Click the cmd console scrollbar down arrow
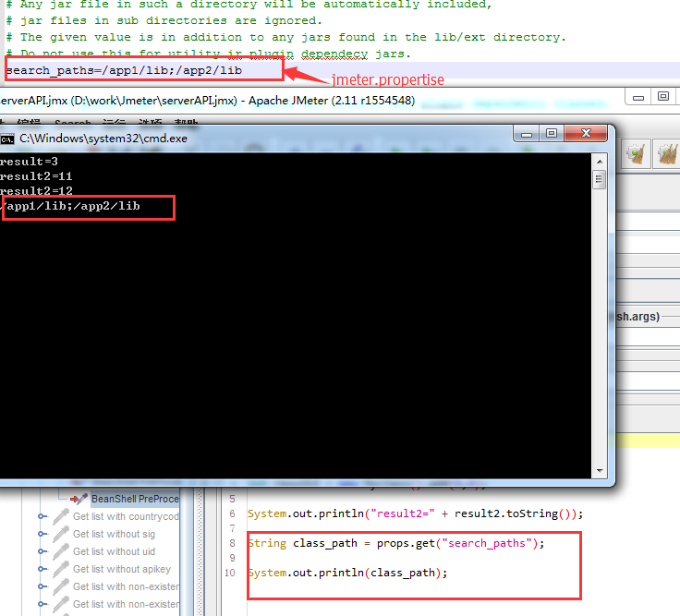This screenshot has width=680, height=616. click(x=600, y=471)
